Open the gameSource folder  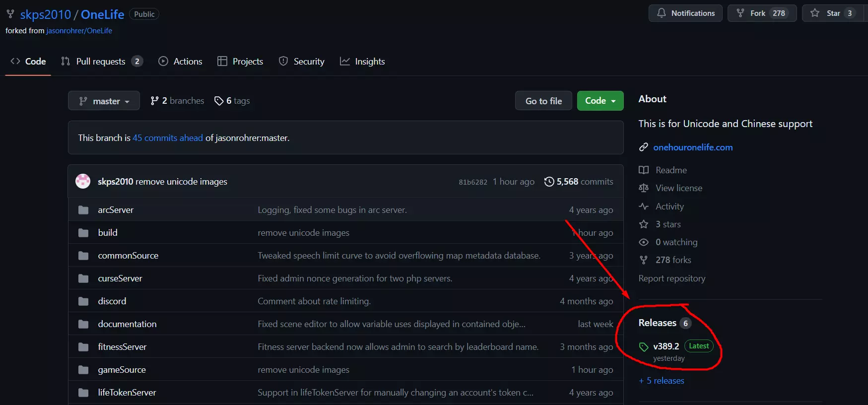(122, 370)
